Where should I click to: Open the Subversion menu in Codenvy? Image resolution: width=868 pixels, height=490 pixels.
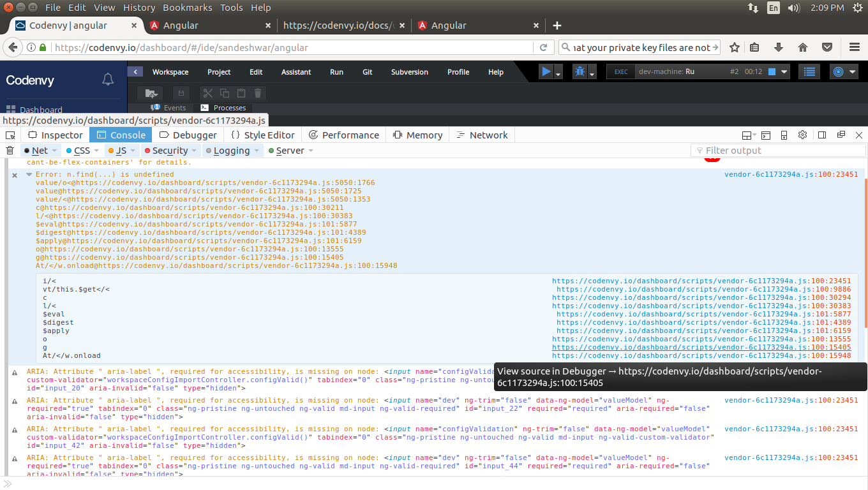pyautogui.click(x=409, y=71)
